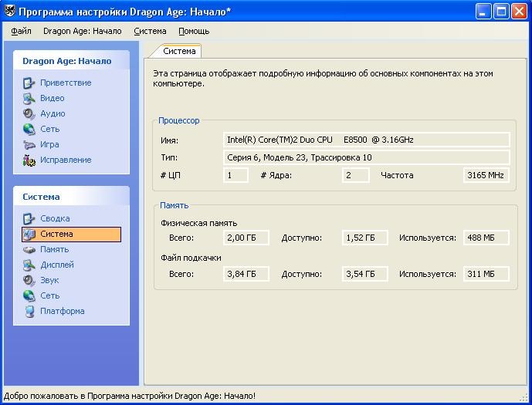The image size is (532, 405).
Task: Open the Звук sound page link
Action: pyautogui.click(x=49, y=280)
